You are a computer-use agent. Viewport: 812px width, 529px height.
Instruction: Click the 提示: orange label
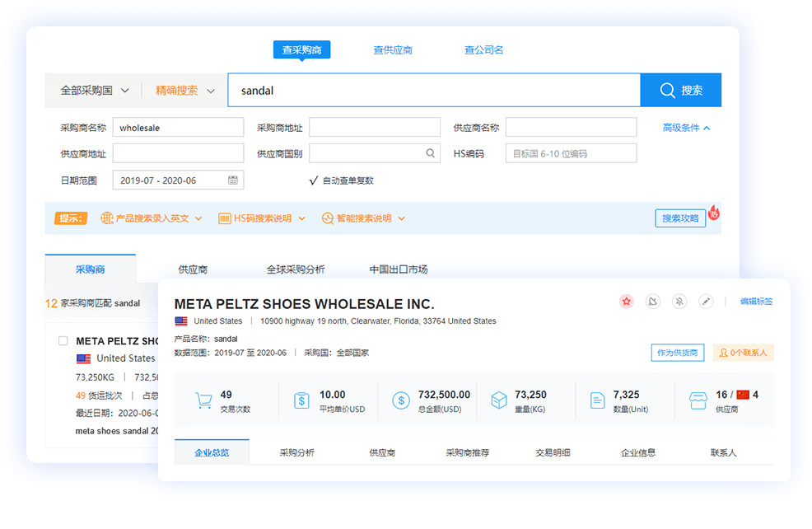pos(71,218)
